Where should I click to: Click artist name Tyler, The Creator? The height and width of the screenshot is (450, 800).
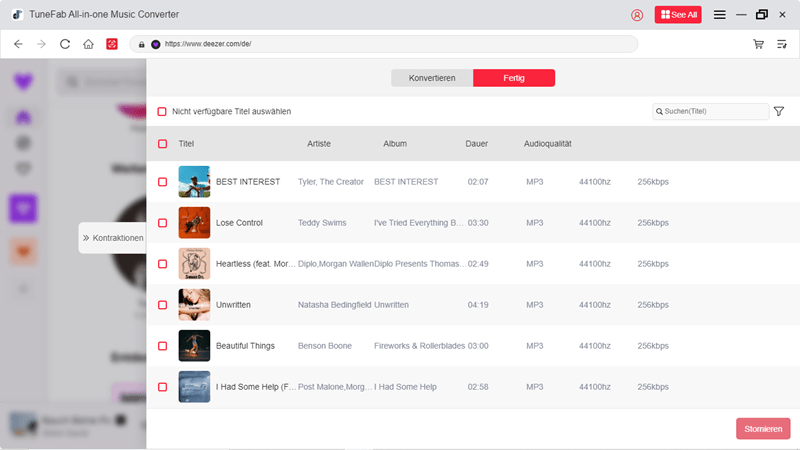point(331,182)
